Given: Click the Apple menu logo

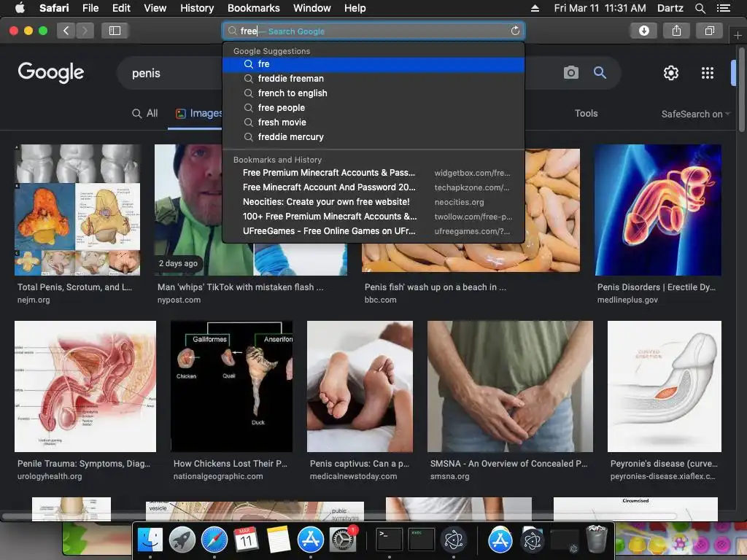Looking at the screenshot, I should (x=20, y=8).
